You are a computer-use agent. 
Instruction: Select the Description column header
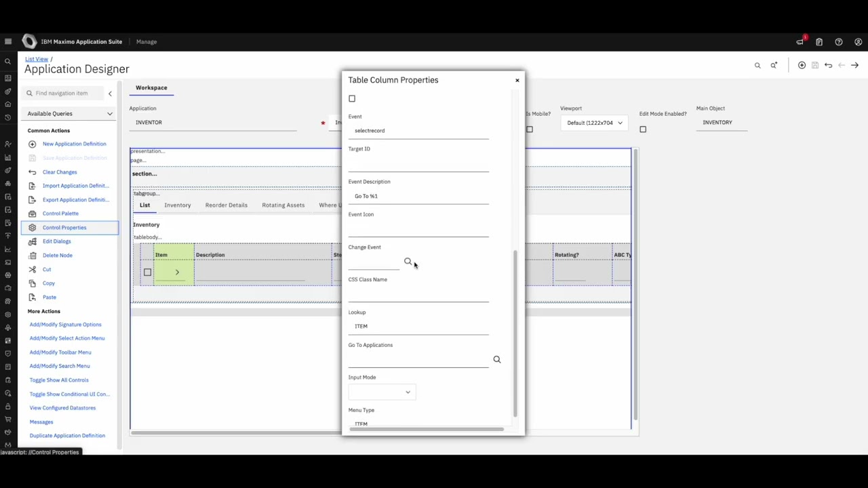click(x=210, y=256)
